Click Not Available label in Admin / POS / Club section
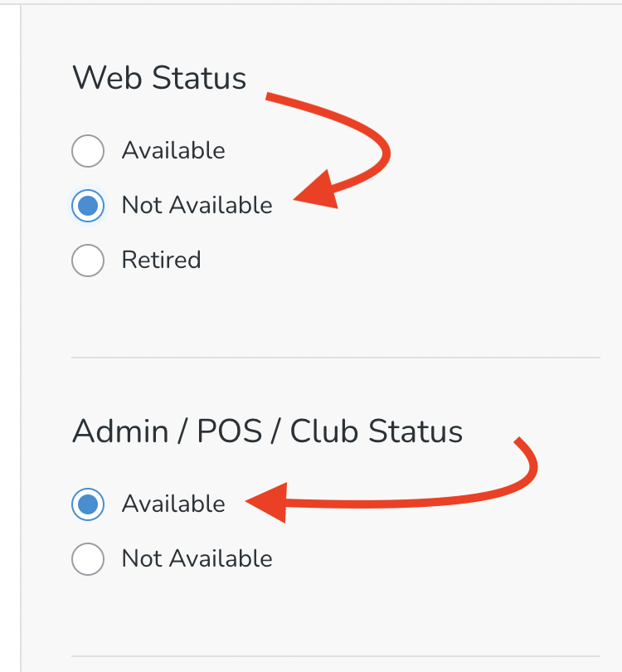Screen dimensions: 622x672 pyautogui.click(x=197, y=558)
